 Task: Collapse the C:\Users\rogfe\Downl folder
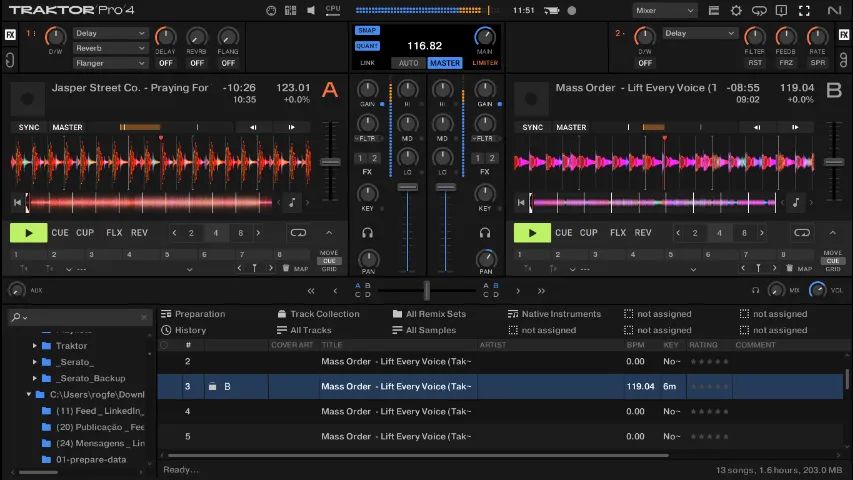click(28, 394)
